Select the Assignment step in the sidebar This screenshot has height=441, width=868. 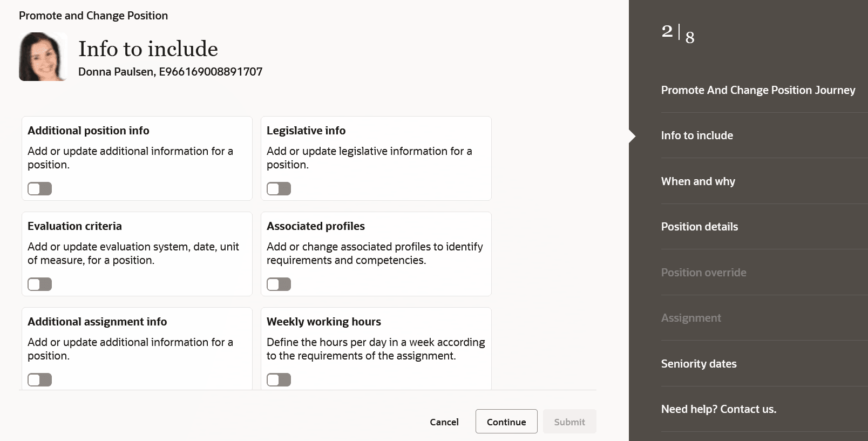[690, 318]
